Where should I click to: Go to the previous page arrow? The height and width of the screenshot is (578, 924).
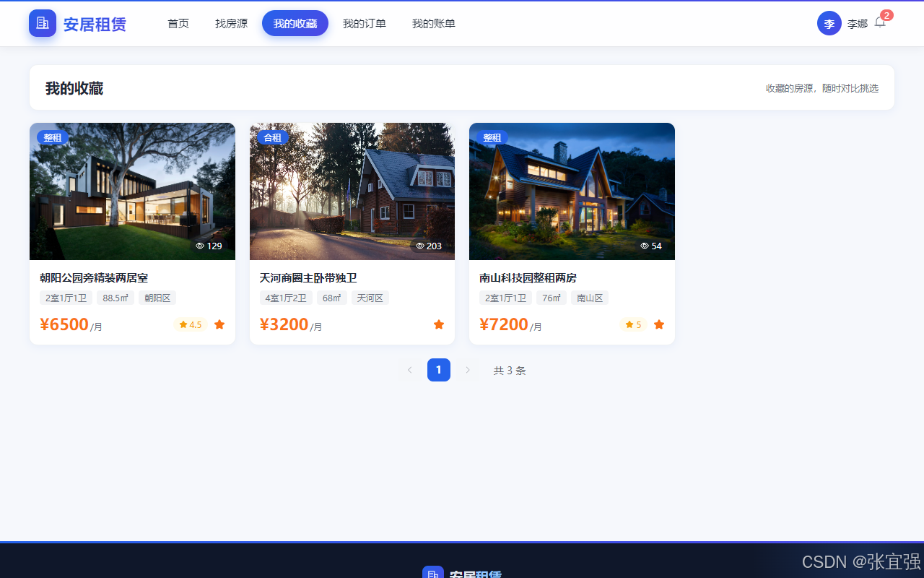click(409, 370)
